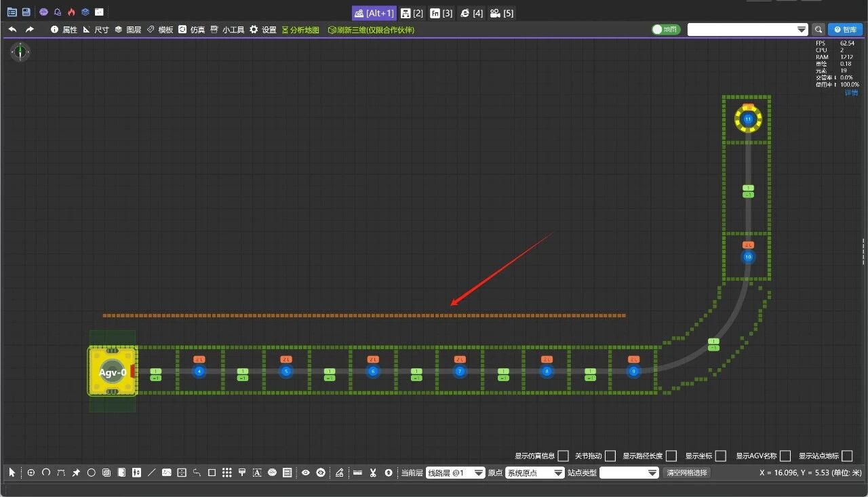Click the scissors cut tool
Viewport: 868px width, 497px height.
373,473
